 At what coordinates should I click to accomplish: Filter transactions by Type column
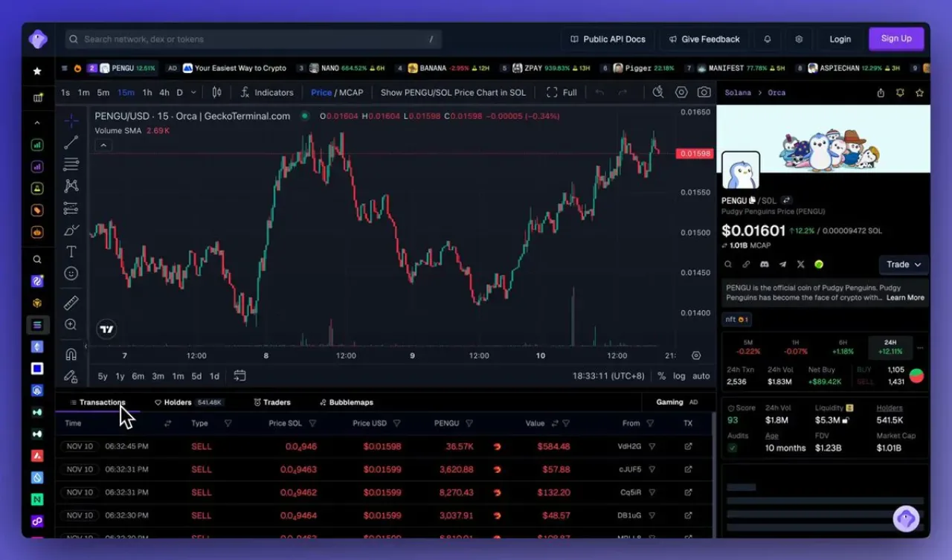[228, 423]
